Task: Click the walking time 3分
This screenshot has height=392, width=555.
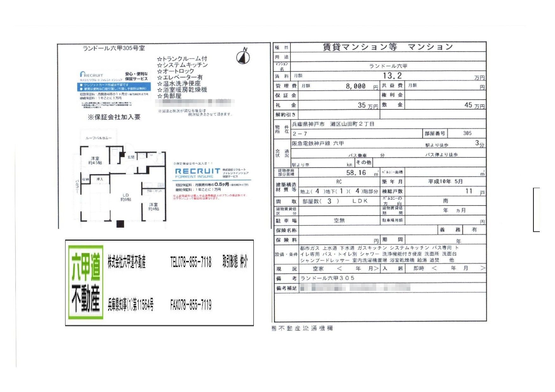Action: pos(479,143)
